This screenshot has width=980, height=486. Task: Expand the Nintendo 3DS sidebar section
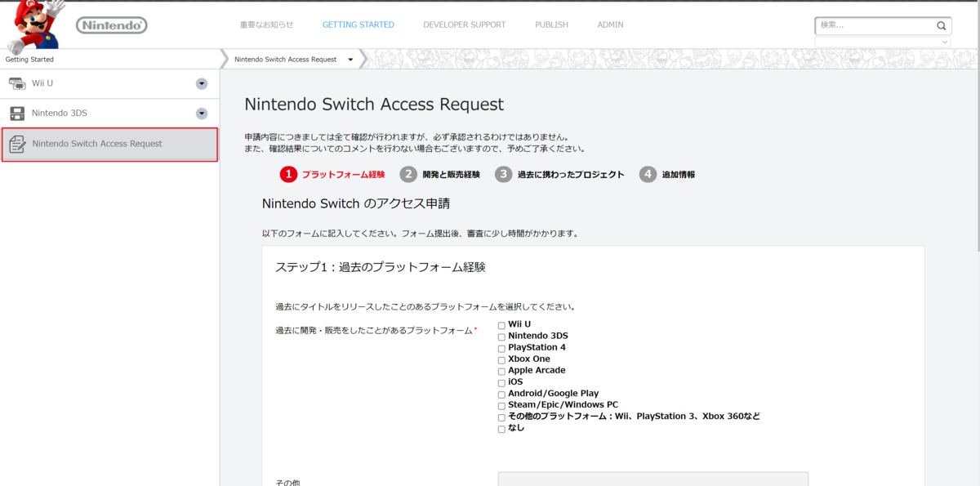click(202, 114)
